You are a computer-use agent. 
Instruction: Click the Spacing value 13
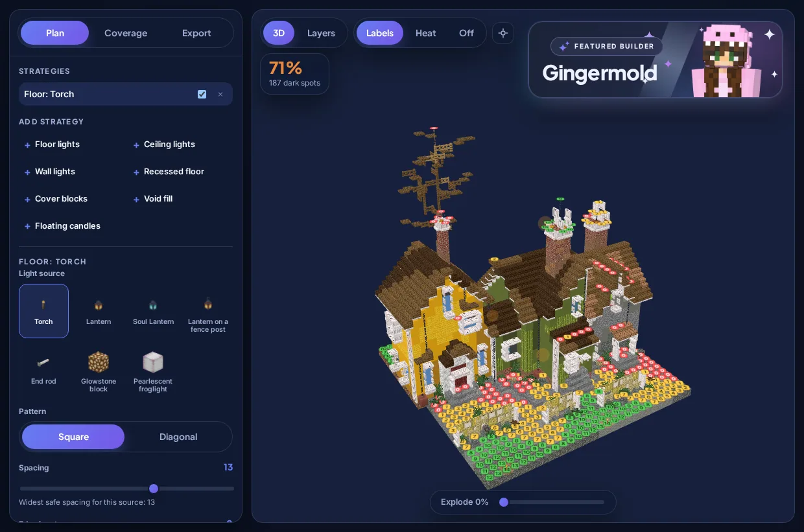(228, 467)
